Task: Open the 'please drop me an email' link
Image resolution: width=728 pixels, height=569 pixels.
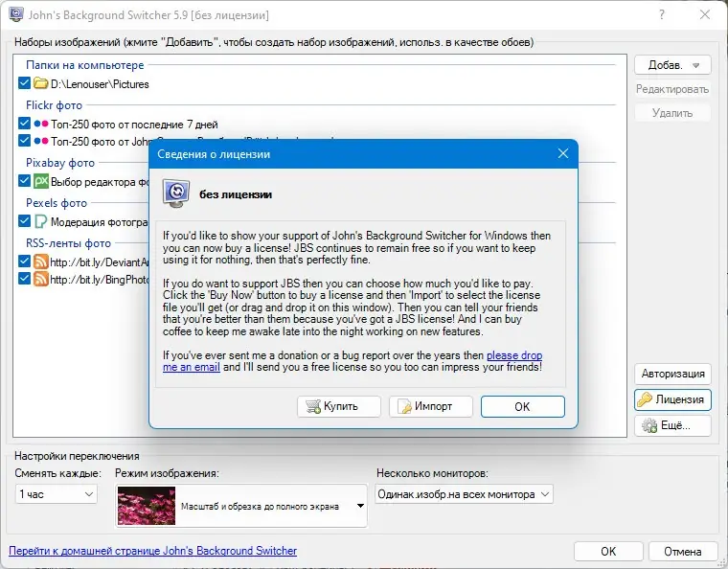Action: (x=514, y=355)
